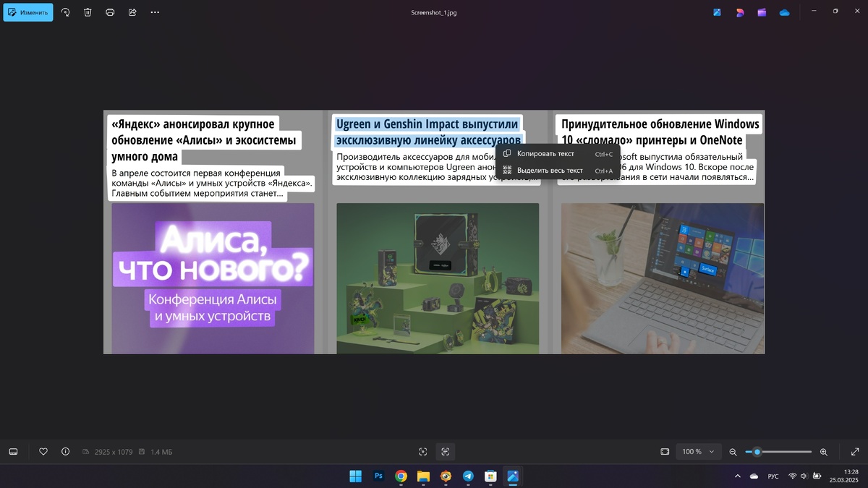Delete the image with the trash icon
This screenshot has width=868, height=488.
(x=88, y=12)
